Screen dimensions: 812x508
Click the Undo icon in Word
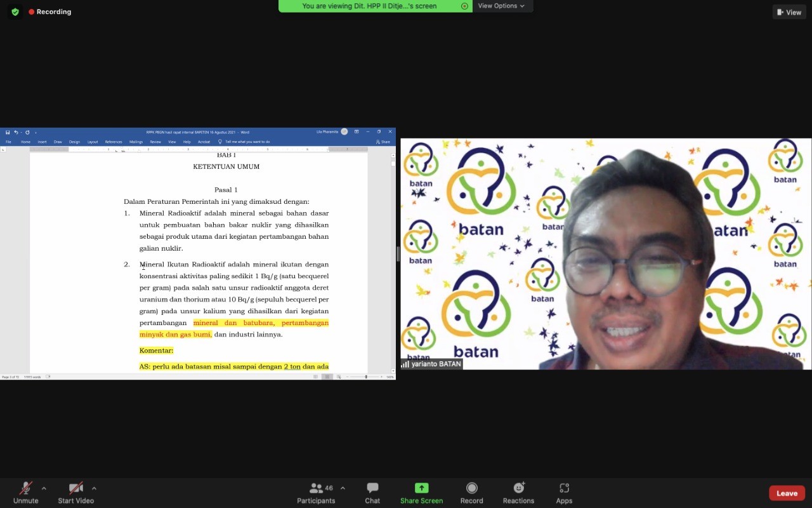pyautogui.click(x=16, y=132)
